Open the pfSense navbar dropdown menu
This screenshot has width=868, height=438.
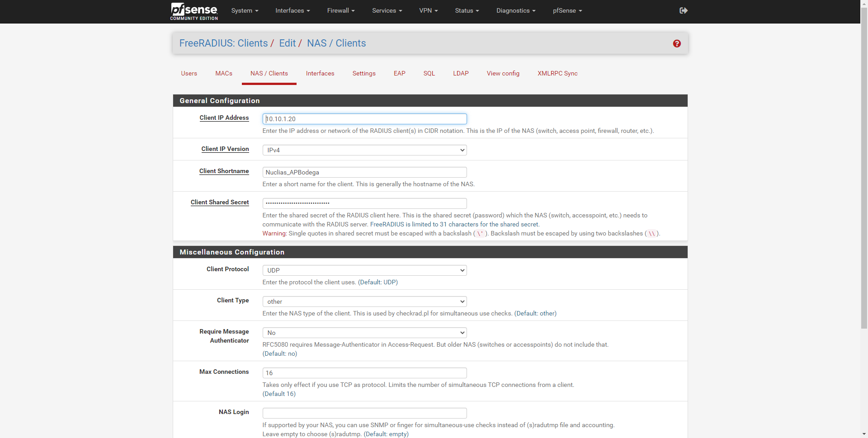click(567, 10)
